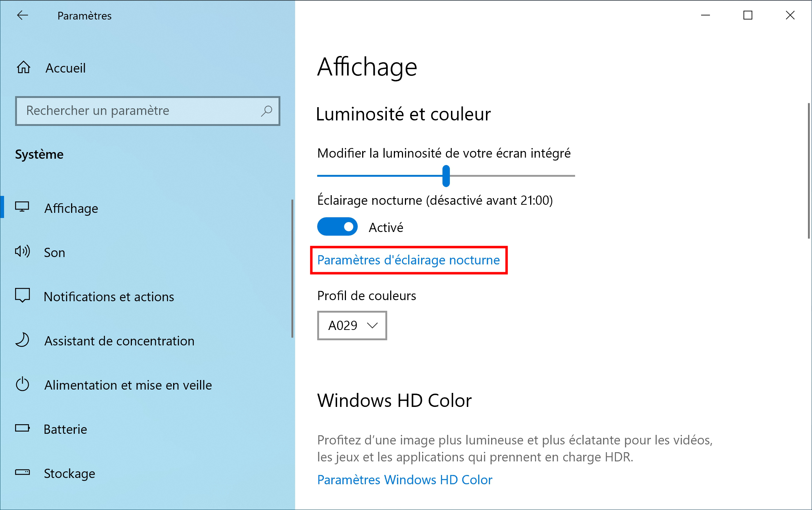Select the Affichage monitor icon
The height and width of the screenshot is (510, 812).
(22, 207)
